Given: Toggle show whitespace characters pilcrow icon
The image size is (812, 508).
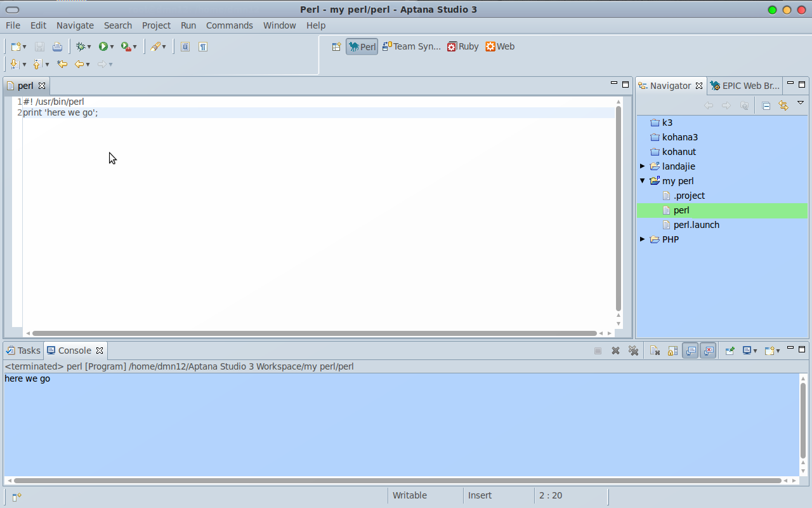Looking at the screenshot, I should (203, 47).
